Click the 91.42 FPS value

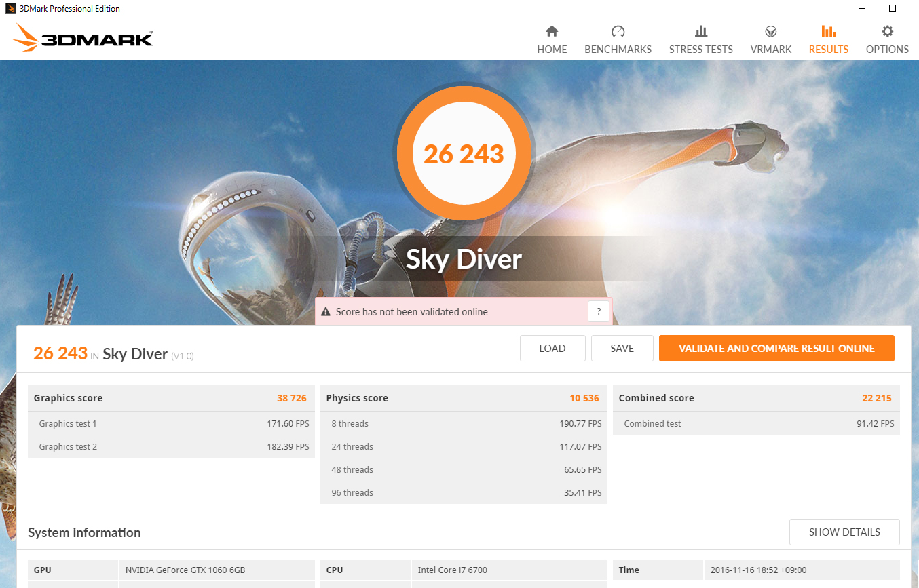(876, 424)
